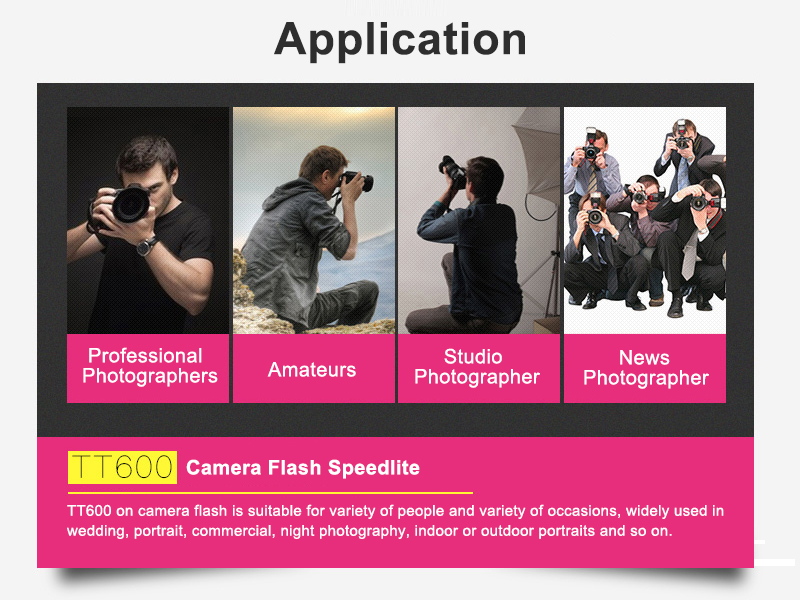The image size is (800, 600).
Task: Click the yellow TT600 badge
Action: click(x=122, y=467)
